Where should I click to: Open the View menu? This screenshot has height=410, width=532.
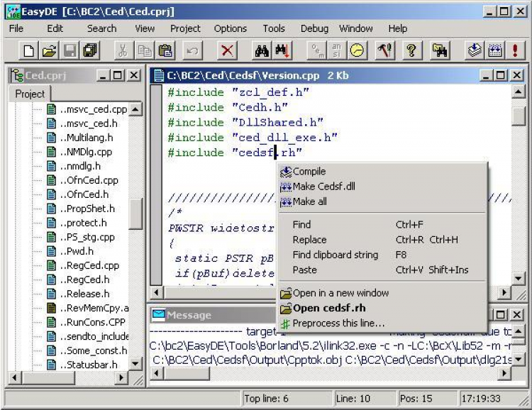point(145,28)
